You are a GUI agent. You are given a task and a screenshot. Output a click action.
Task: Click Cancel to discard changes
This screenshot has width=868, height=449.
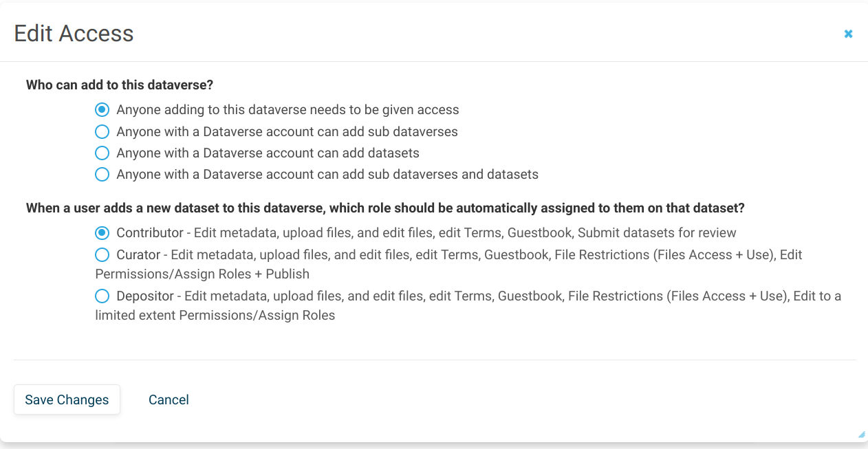tap(169, 399)
